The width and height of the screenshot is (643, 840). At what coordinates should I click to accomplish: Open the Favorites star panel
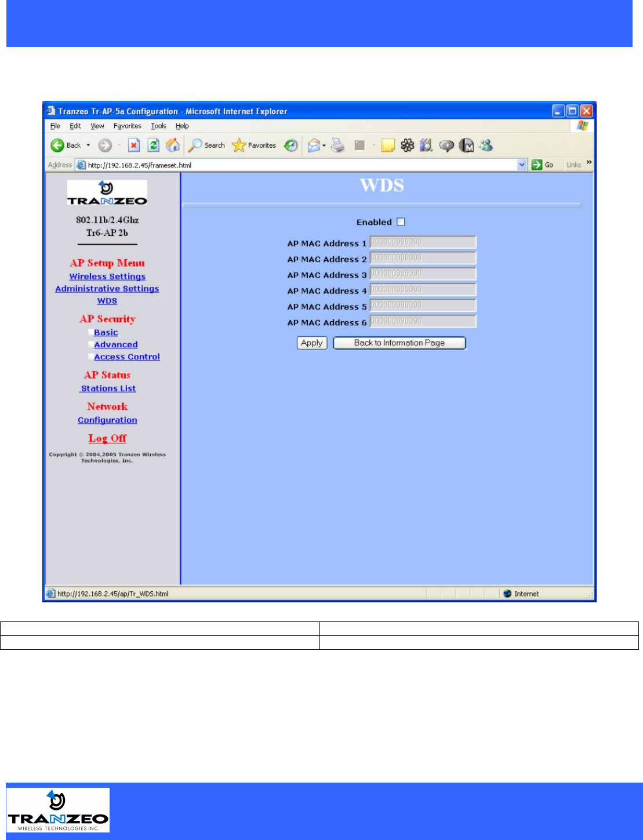[x=254, y=146]
